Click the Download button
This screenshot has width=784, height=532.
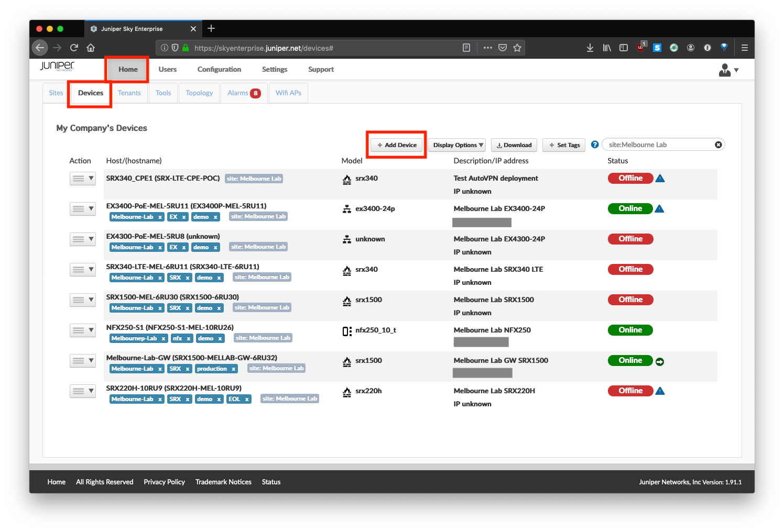pyautogui.click(x=514, y=145)
